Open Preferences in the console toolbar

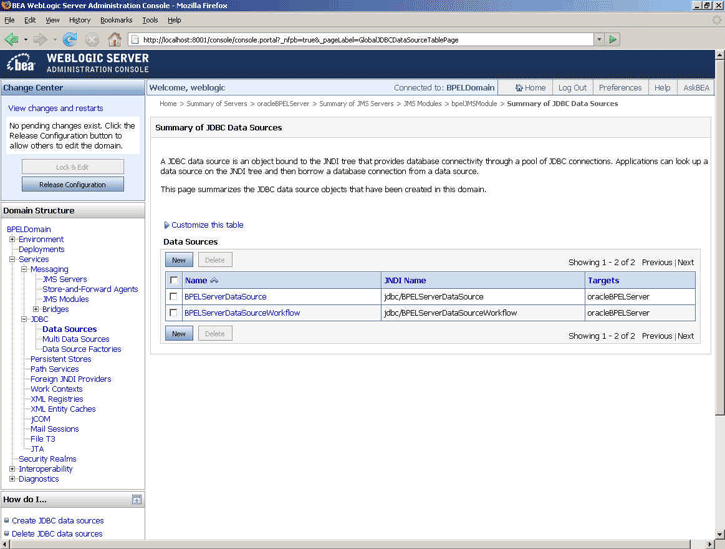(x=620, y=88)
